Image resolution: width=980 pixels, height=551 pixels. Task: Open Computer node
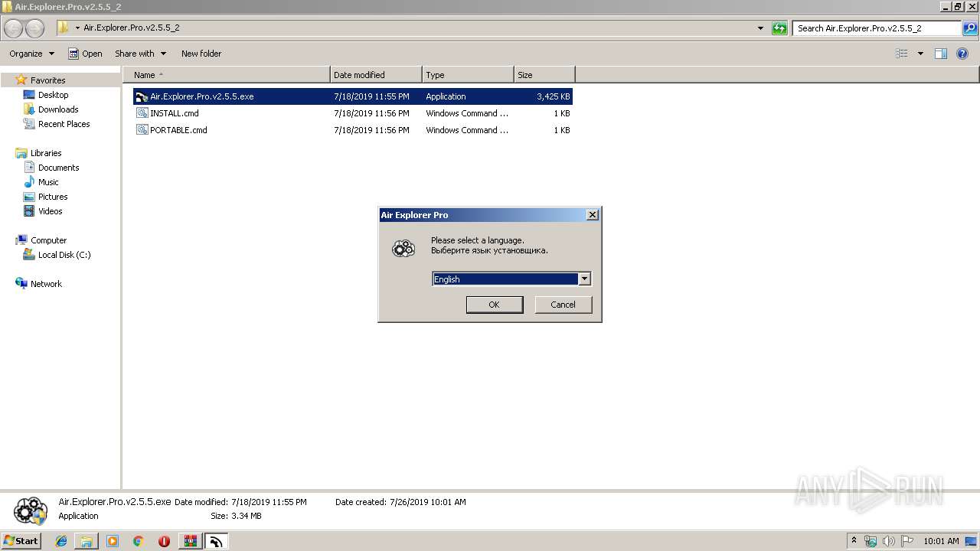[x=48, y=240]
